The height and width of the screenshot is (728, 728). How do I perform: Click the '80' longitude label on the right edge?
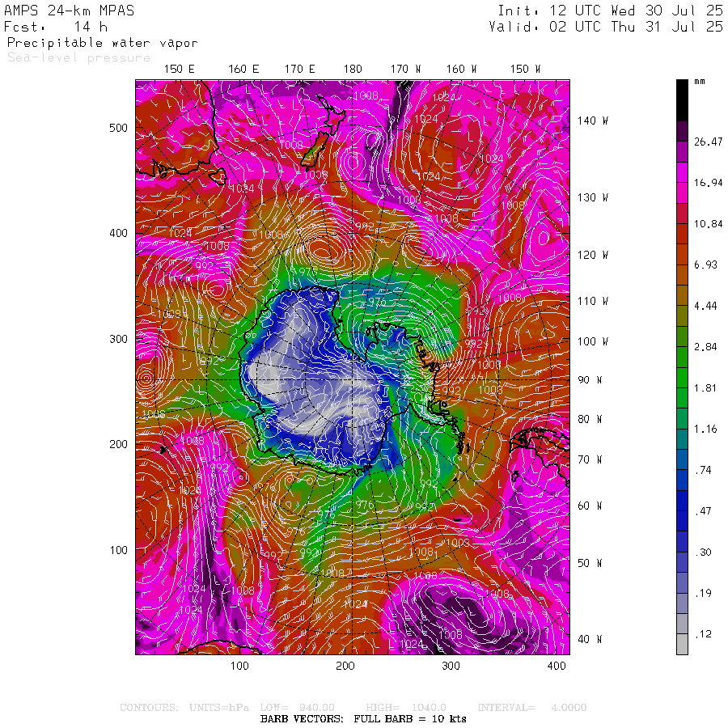pyautogui.click(x=590, y=419)
